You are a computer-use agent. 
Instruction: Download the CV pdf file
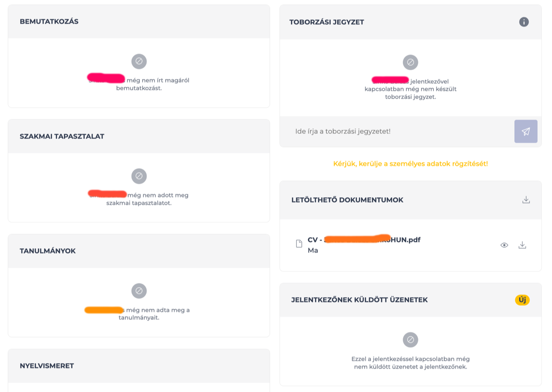pyautogui.click(x=522, y=245)
